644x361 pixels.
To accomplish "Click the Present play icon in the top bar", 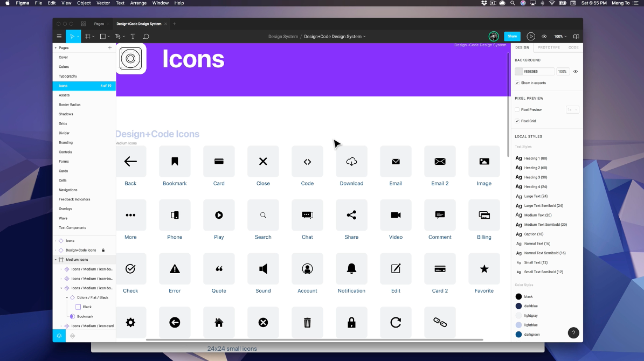I will 531,36.
